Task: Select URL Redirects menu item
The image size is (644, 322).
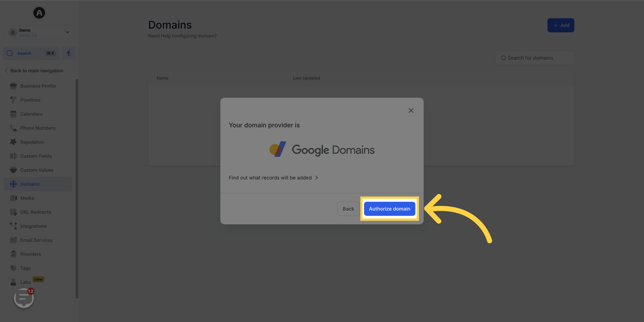Action: (35, 212)
